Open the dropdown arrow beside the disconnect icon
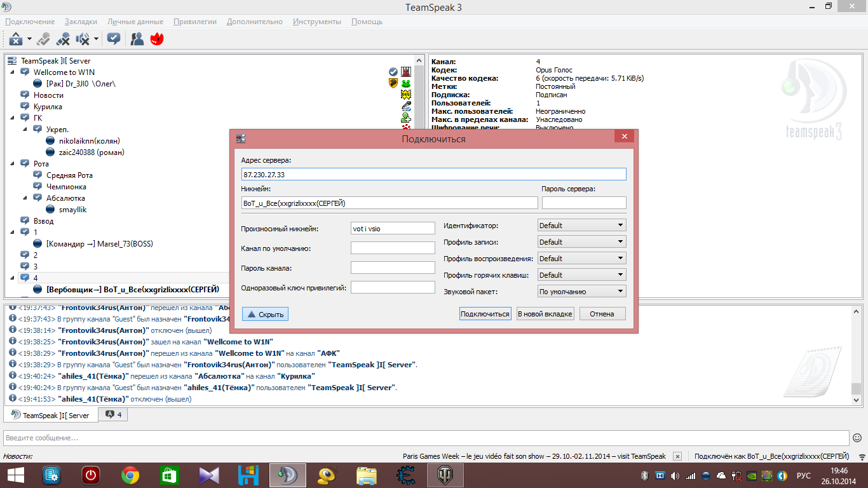868x488 pixels. 29,39
